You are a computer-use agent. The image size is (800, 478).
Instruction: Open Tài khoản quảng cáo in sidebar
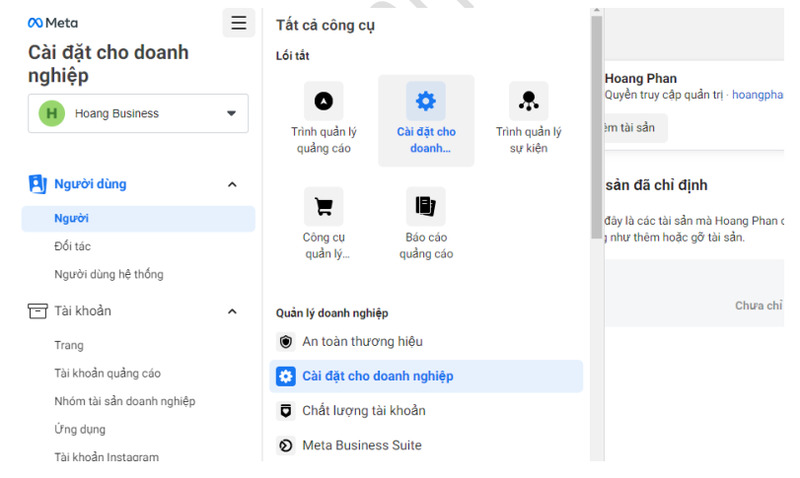(108, 373)
